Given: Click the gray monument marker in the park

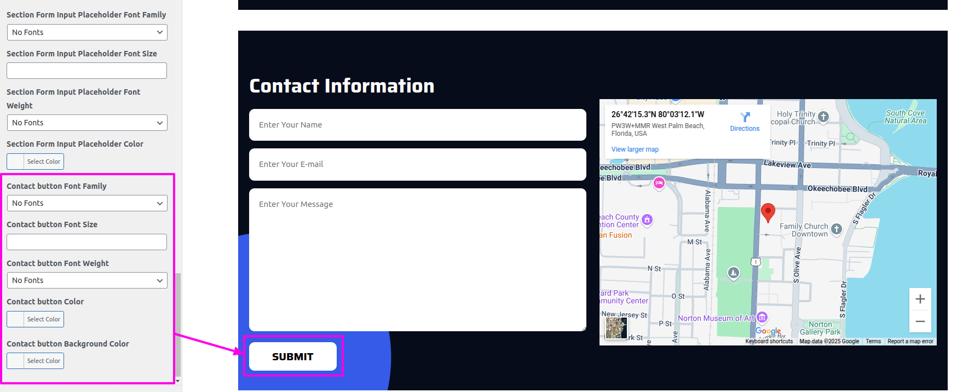Looking at the screenshot, I should coord(734,273).
